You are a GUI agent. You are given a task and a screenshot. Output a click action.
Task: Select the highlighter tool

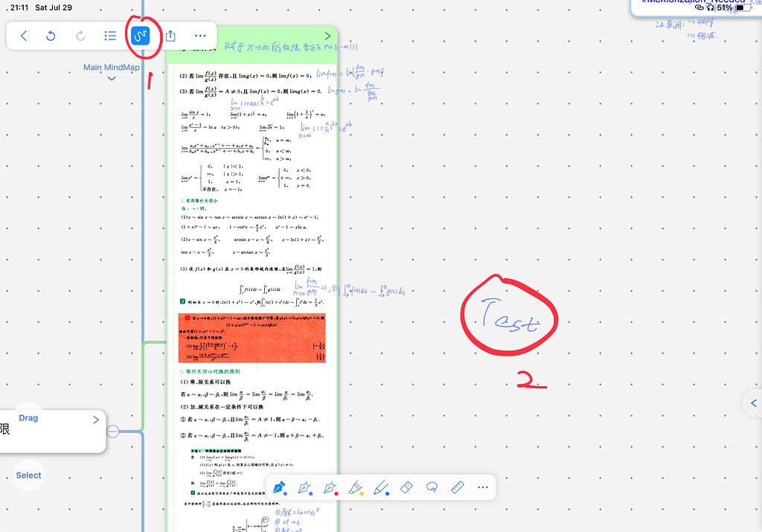tap(355, 487)
